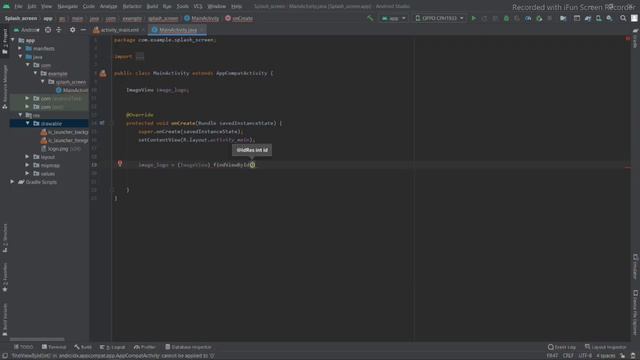This screenshot has width=640, height=360.
Task: Open the OPPO device selector dropdown
Action: (439, 18)
